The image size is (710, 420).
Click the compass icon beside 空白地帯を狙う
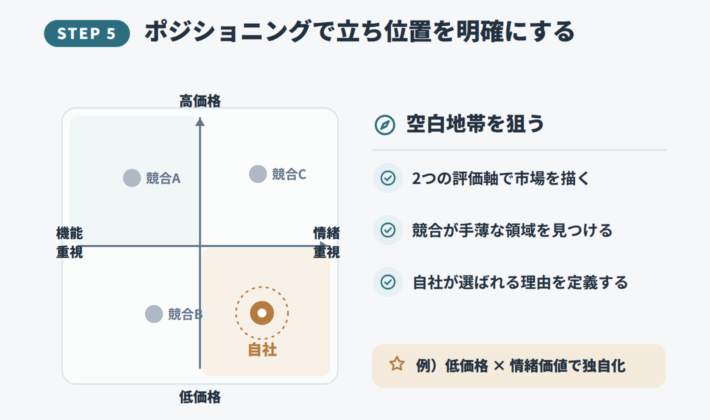(385, 125)
